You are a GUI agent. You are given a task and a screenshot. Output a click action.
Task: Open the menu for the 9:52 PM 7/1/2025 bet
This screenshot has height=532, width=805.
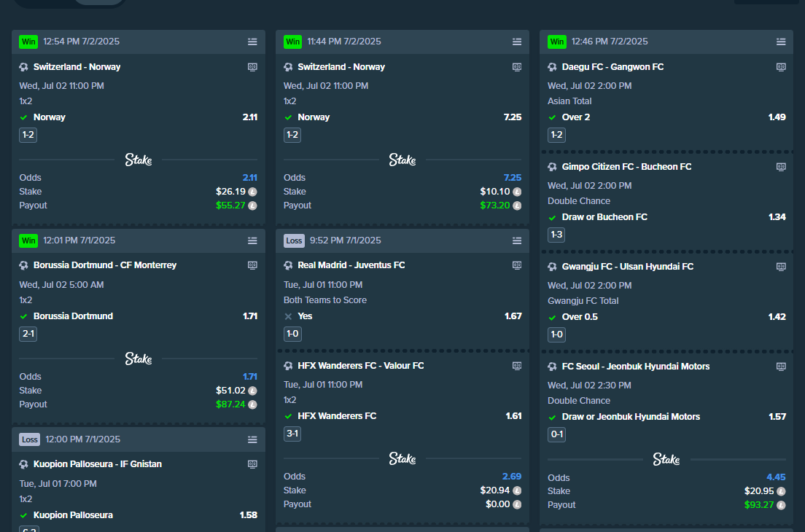pos(517,240)
